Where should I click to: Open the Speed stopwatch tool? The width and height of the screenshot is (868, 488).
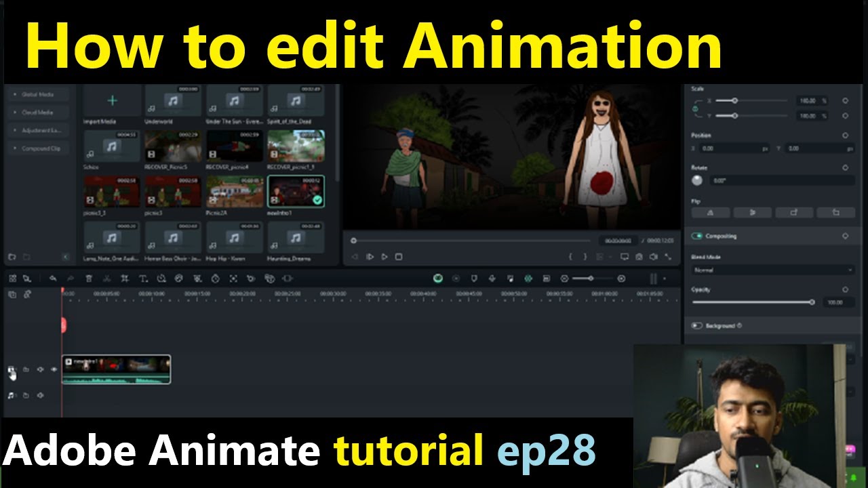[x=215, y=279]
